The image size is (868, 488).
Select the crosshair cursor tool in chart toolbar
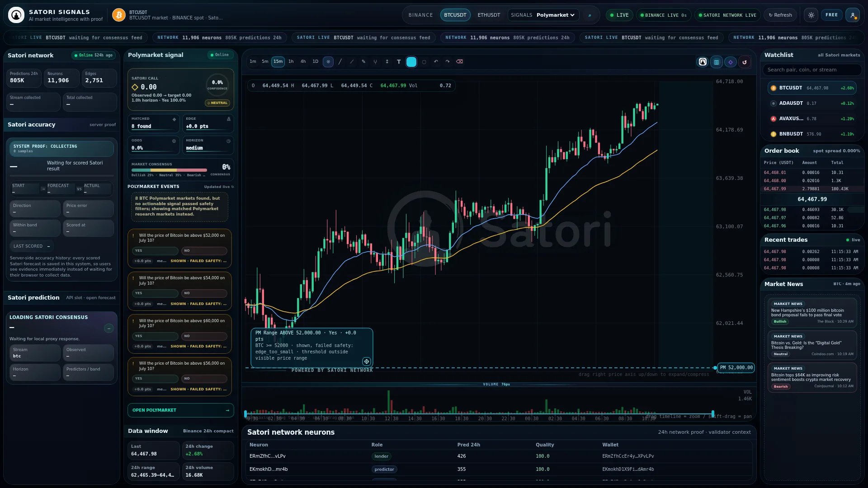coord(328,62)
